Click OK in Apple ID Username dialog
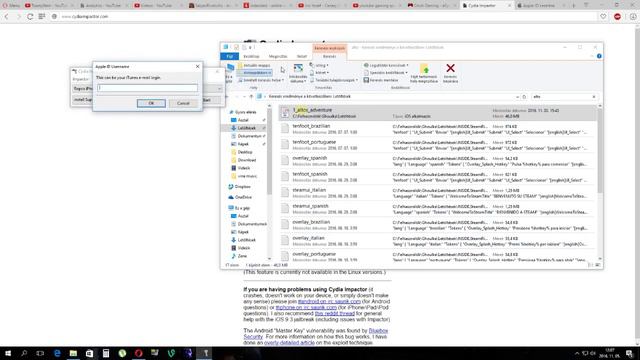 (x=151, y=103)
